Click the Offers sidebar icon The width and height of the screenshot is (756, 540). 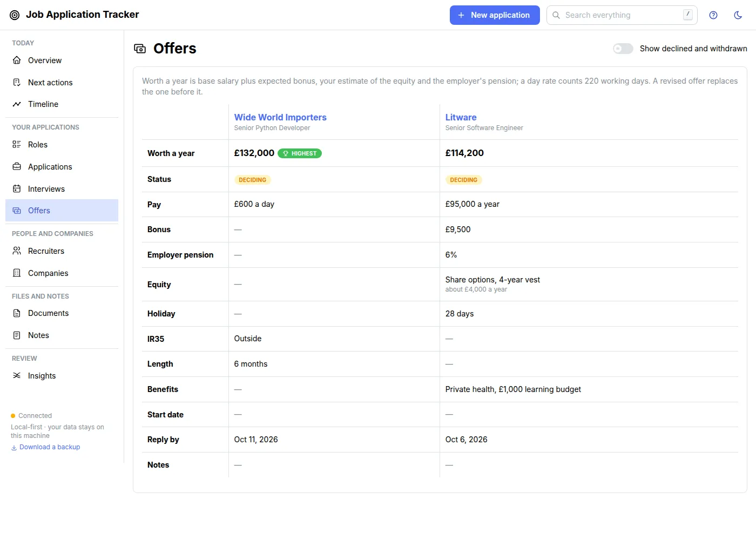click(x=17, y=211)
